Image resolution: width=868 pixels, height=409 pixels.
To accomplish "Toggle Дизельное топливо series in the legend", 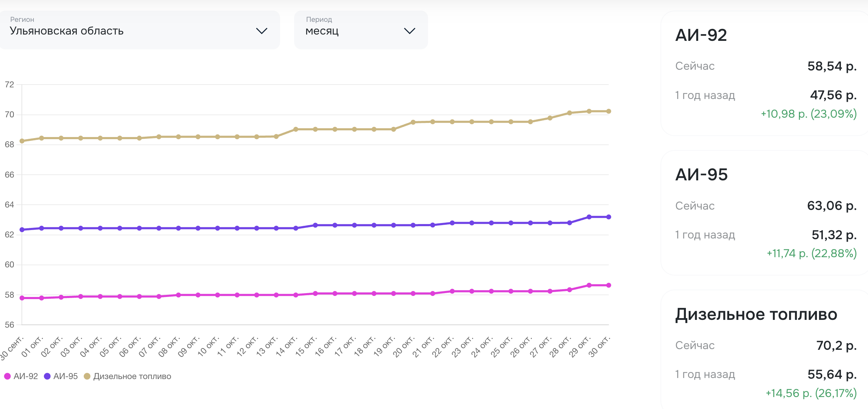I will point(132,376).
